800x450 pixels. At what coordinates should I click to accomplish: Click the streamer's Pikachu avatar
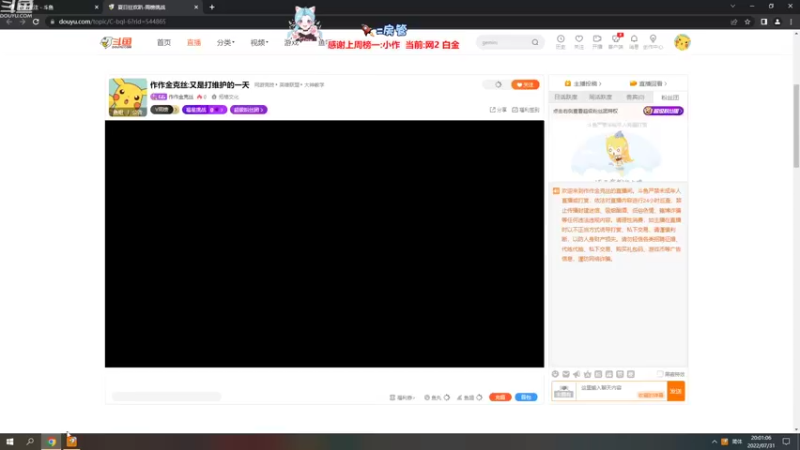(128, 97)
